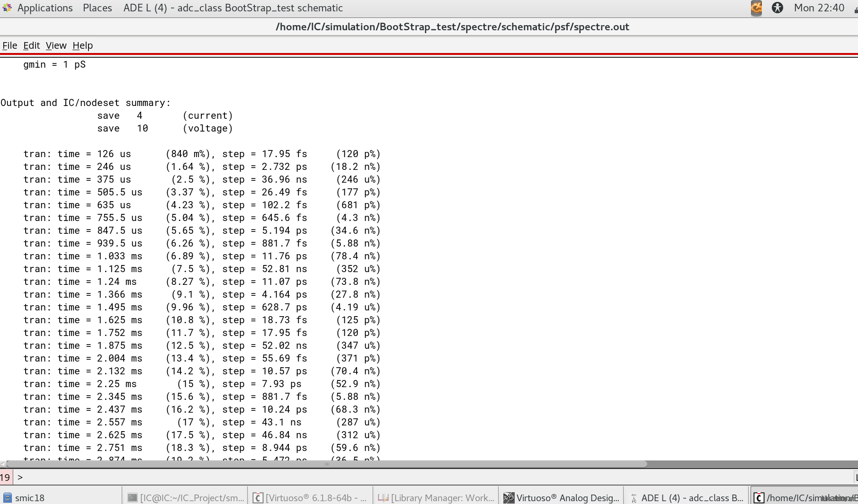Click the Virtuoso Analog Design taskbar icon
This screenshot has height=504, width=858.
coord(509,498)
